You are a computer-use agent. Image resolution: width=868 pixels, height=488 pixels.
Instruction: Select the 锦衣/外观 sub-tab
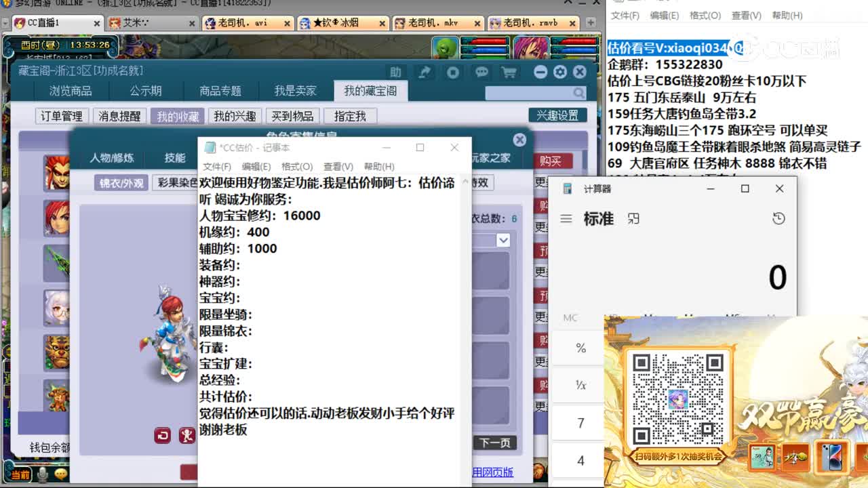pyautogui.click(x=121, y=182)
